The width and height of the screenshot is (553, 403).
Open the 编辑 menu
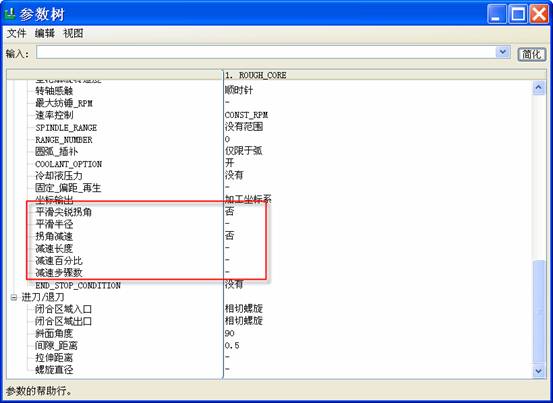click(45, 33)
